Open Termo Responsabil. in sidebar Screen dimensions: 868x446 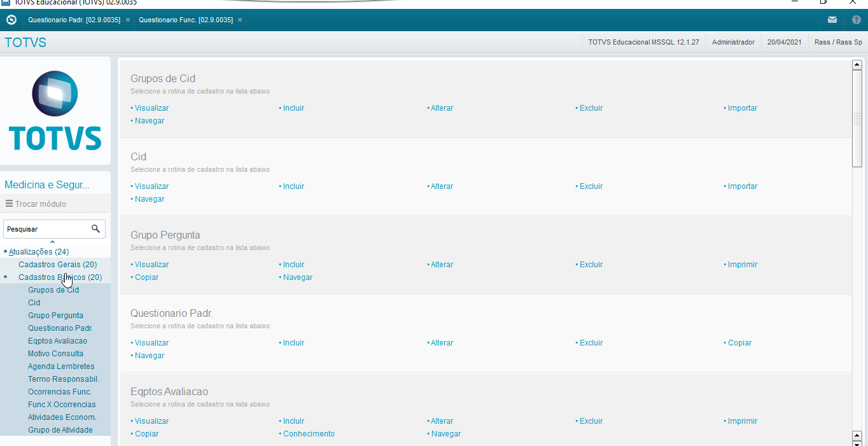(x=64, y=379)
